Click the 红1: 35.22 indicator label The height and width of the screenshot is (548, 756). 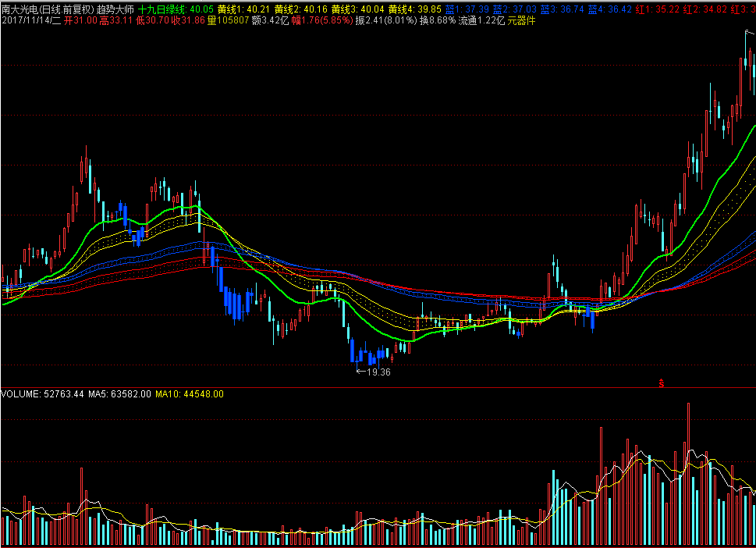(x=657, y=9)
